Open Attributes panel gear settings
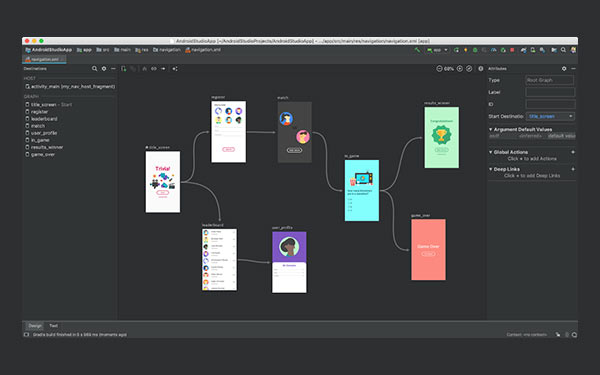 click(x=564, y=69)
